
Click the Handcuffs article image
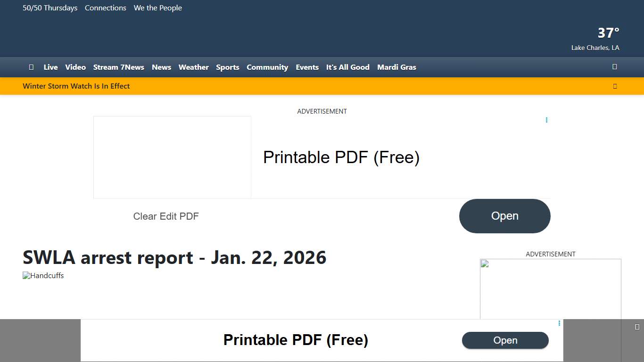pyautogui.click(x=43, y=276)
